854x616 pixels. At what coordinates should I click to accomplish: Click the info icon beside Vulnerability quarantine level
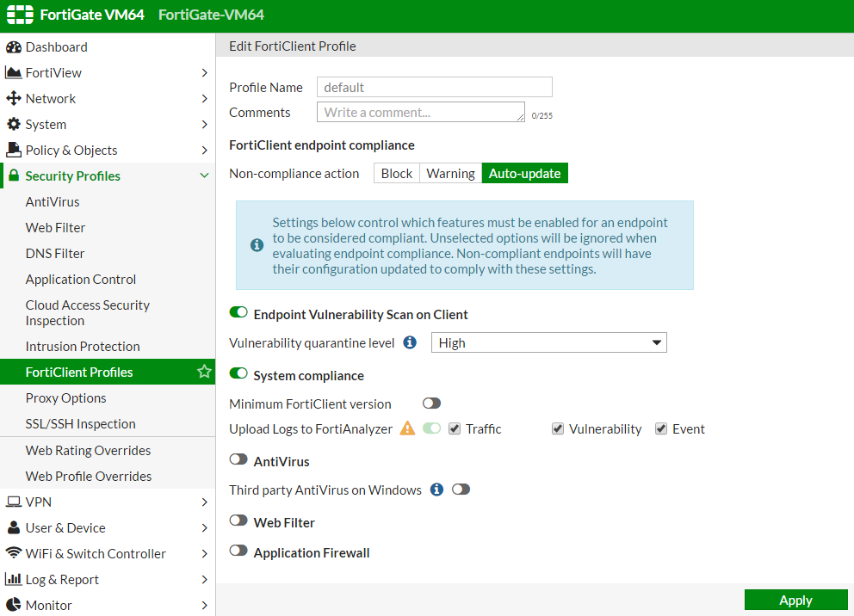pyautogui.click(x=410, y=342)
